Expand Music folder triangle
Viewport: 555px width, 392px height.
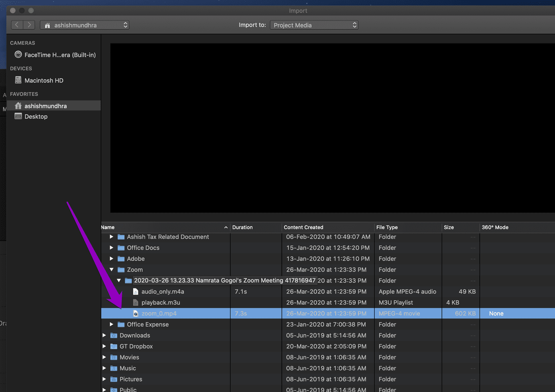[x=104, y=368]
